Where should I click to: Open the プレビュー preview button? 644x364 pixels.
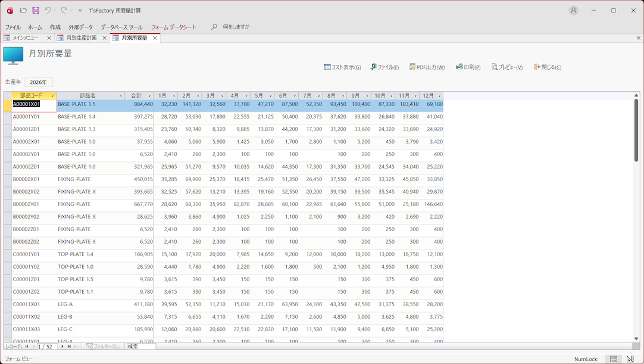[507, 67]
